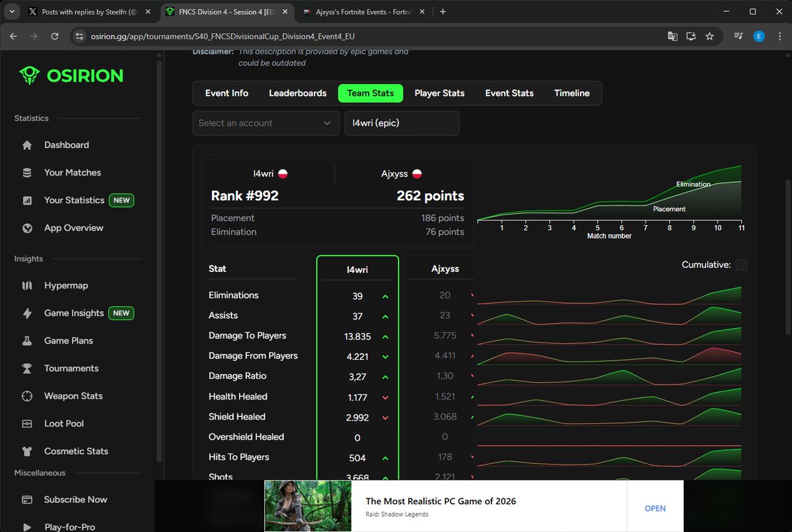Click Eliminations up arrow for l4wri
The width and height of the screenshot is (792, 532).
tap(385, 297)
